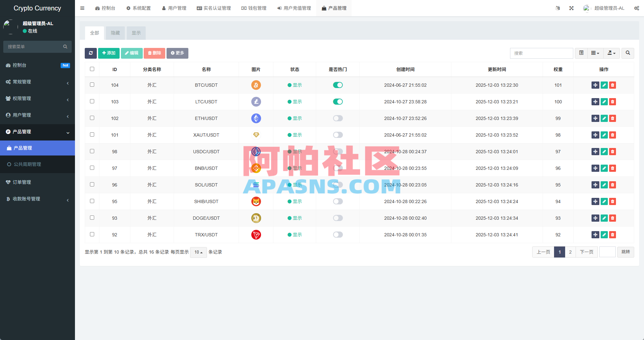Enable the hot toggle for TRX/USDT
Screen dimensions: 644x340
click(338, 235)
